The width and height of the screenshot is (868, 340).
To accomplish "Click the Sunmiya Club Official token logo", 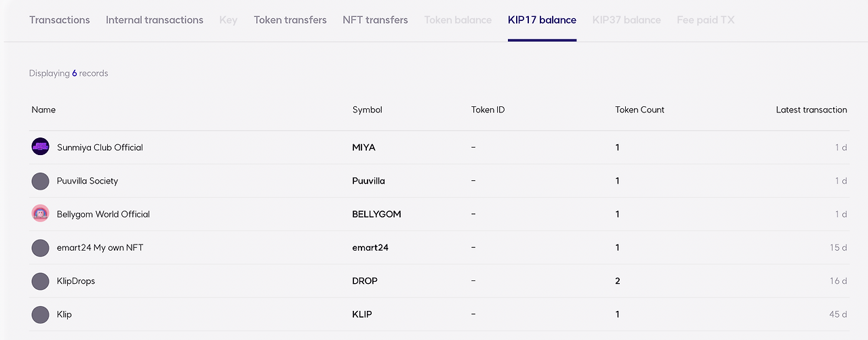I will point(41,147).
